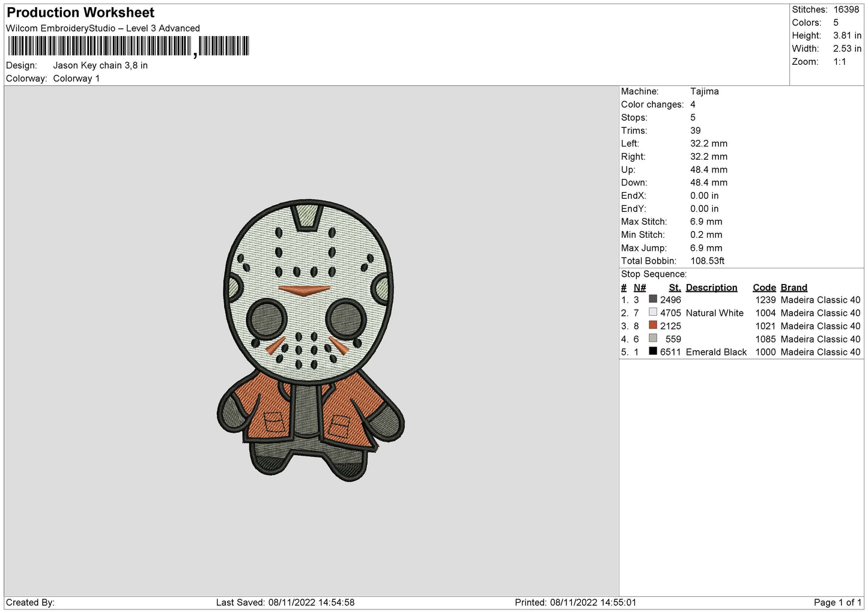Click the Total Bobbin value 108.53ft
The image size is (868, 613).
click(708, 261)
